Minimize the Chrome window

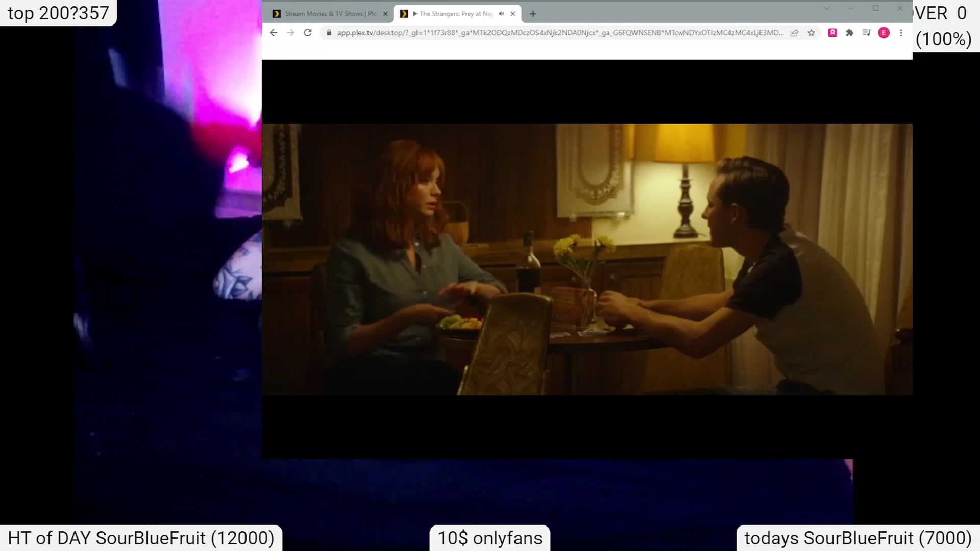(x=851, y=8)
